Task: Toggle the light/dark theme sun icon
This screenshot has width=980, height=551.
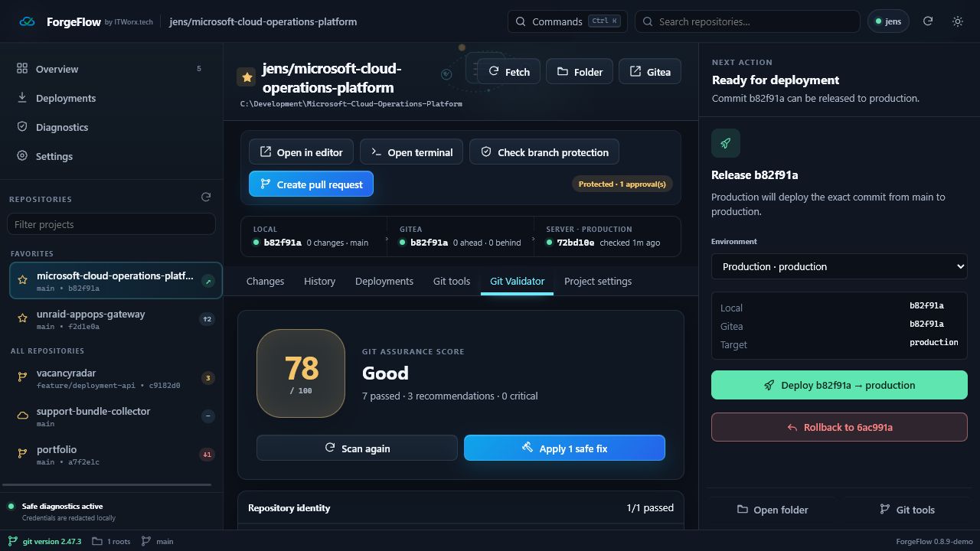Action: pyautogui.click(x=958, y=21)
